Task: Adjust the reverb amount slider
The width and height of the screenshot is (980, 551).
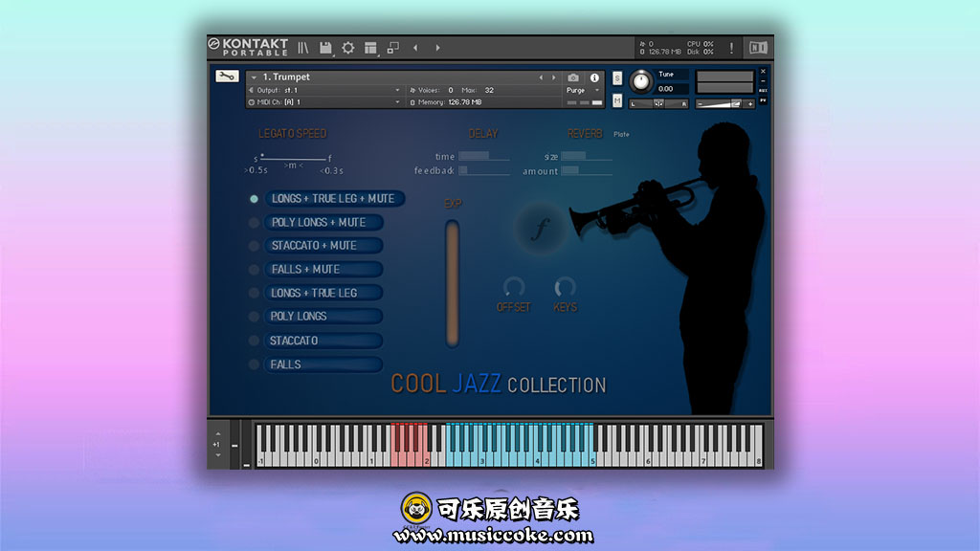Action: tap(587, 170)
